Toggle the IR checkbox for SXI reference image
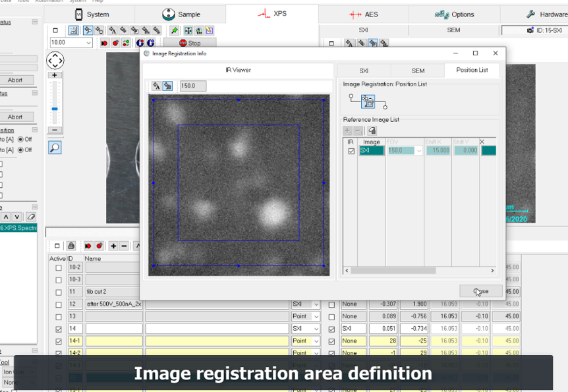This screenshot has height=392, width=568. [x=351, y=151]
